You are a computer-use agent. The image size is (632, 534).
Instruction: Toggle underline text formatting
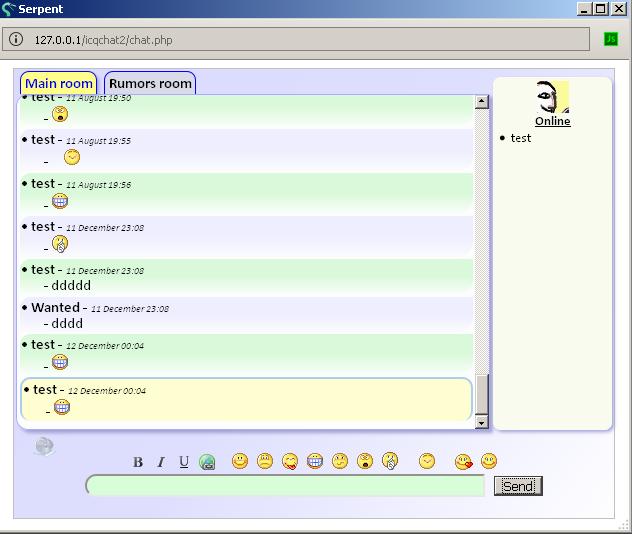[184, 462]
